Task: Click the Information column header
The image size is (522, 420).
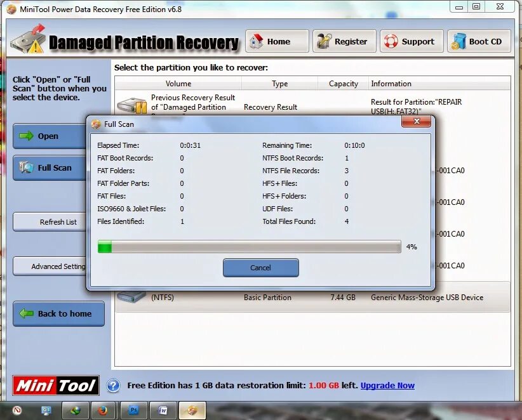Action: (439, 84)
